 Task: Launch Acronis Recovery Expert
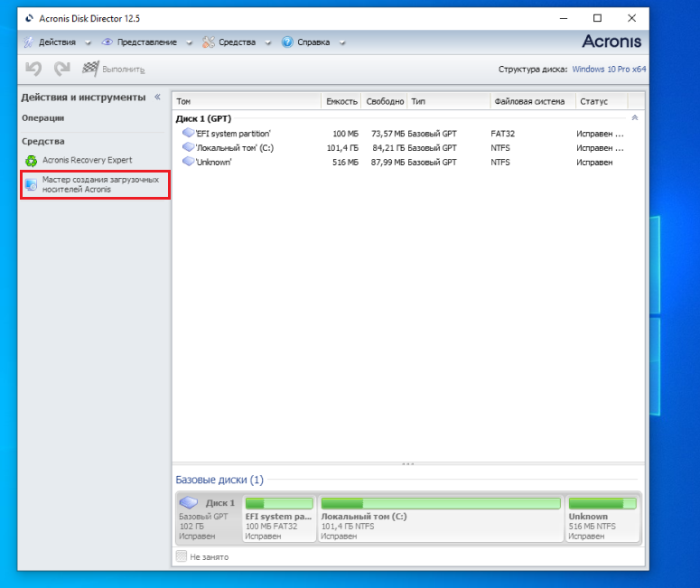[87, 160]
